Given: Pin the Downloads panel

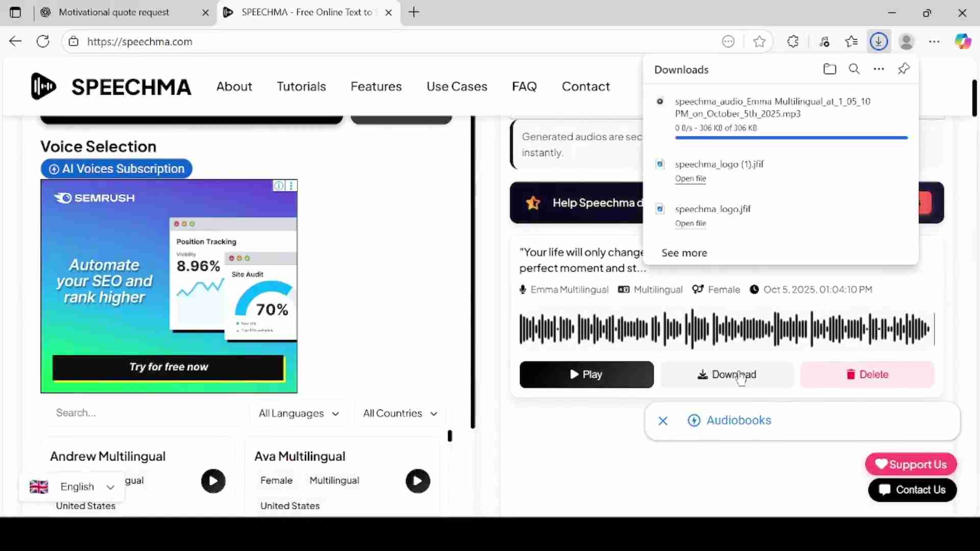Looking at the screenshot, I should [x=903, y=68].
